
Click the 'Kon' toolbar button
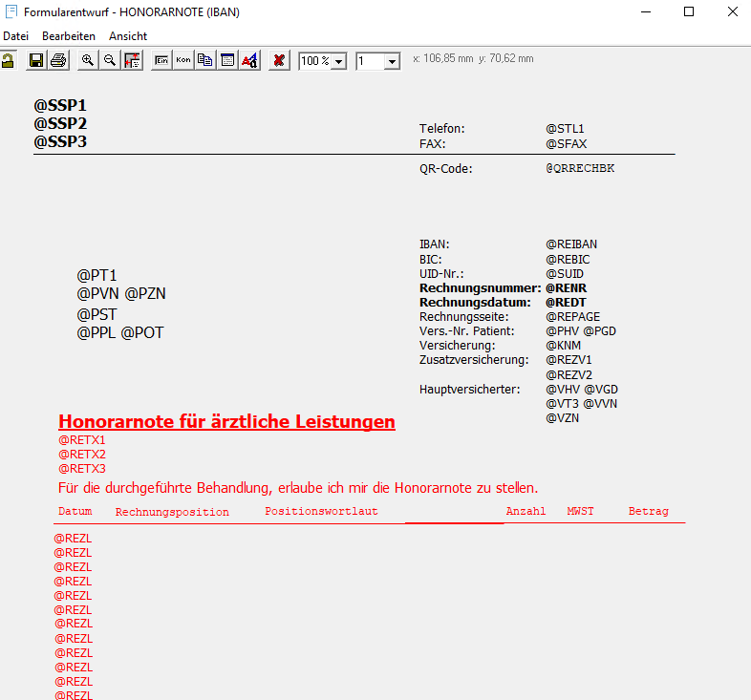tap(182, 60)
